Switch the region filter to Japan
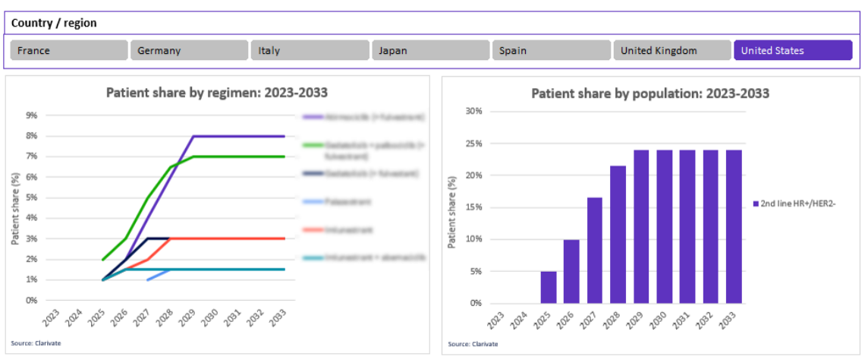The height and width of the screenshot is (360, 868). [430, 51]
